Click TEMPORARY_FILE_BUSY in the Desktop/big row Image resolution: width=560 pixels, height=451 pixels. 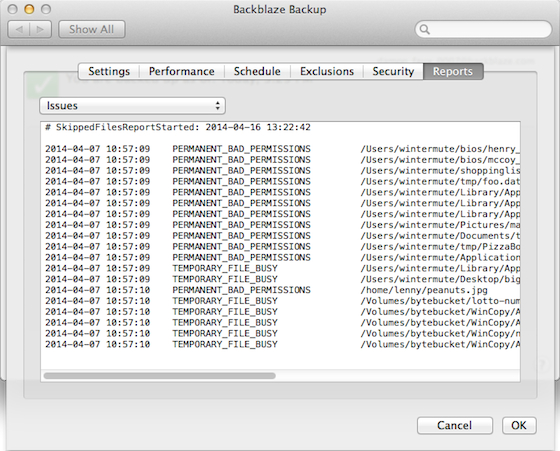[225, 279]
